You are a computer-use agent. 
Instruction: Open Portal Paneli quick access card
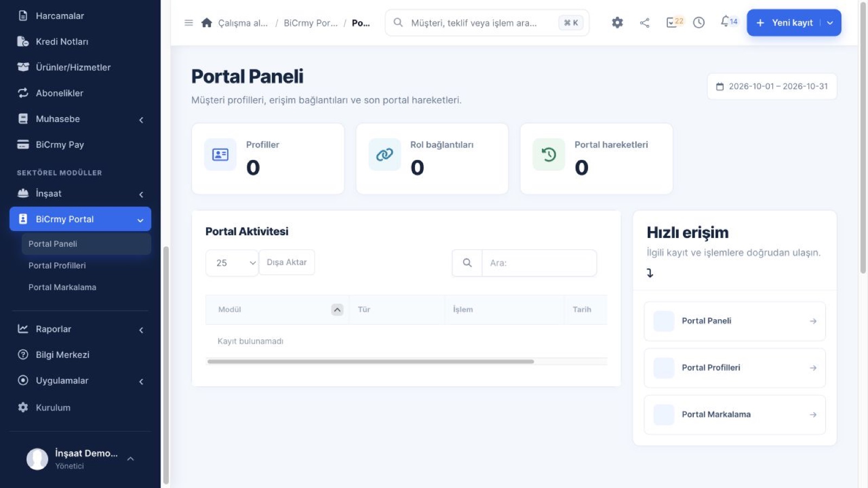tap(735, 321)
